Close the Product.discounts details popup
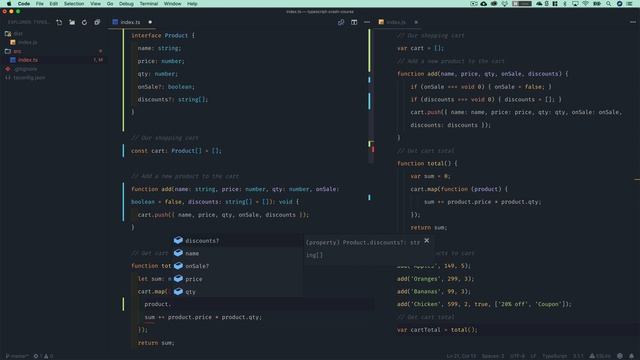The width and height of the screenshot is (640, 360). [427, 241]
